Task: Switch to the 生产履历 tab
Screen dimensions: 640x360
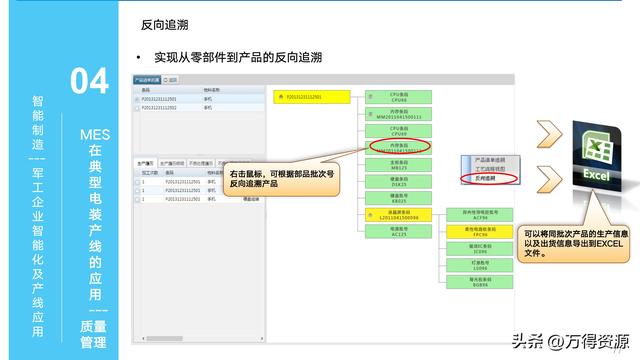Action: click(x=146, y=163)
